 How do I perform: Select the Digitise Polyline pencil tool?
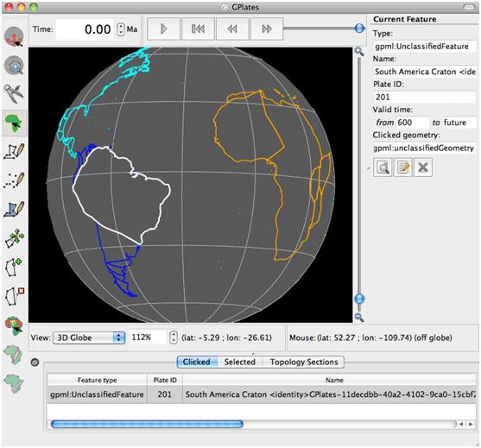tap(14, 151)
